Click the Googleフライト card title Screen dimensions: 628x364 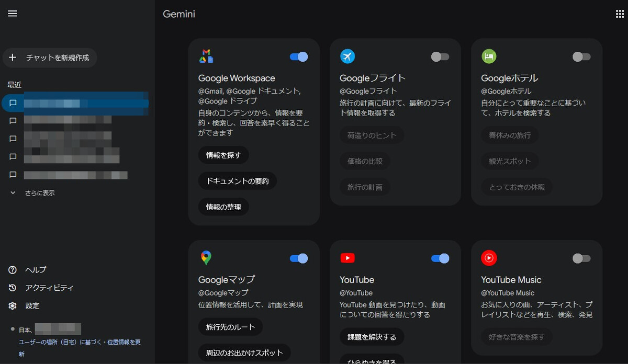pyautogui.click(x=373, y=78)
